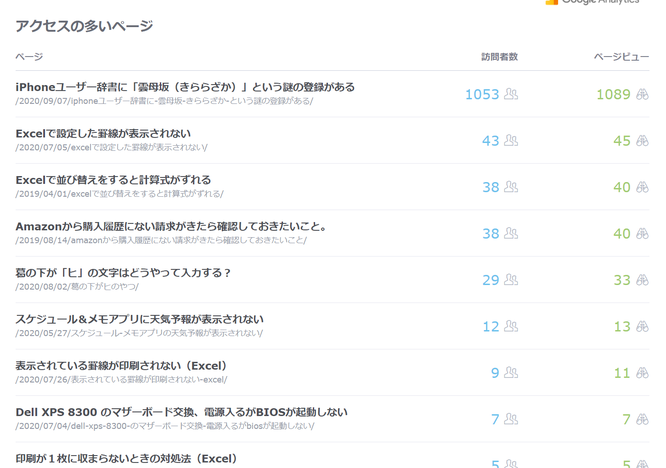666x468 pixels.
Task: Click visitors icon beside 29
Action: point(511,280)
